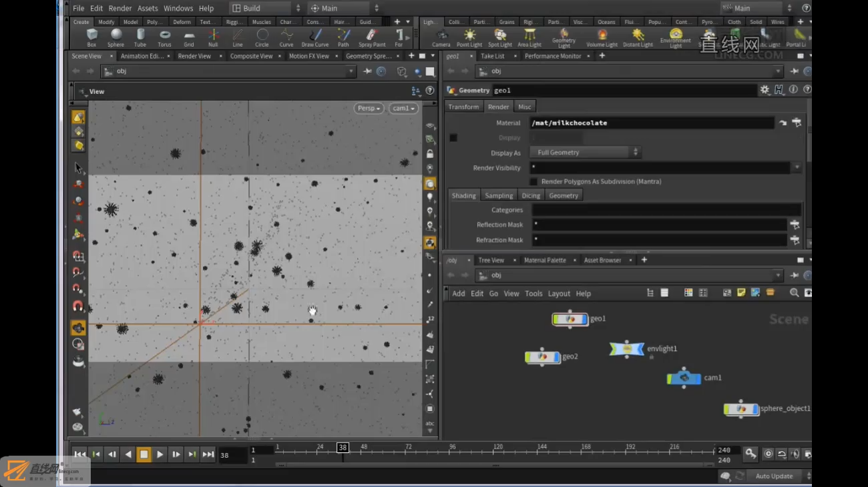Toggle Auto Update mode at bottom
The width and height of the screenshot is (868, 487).
click(x=774, y=476)
